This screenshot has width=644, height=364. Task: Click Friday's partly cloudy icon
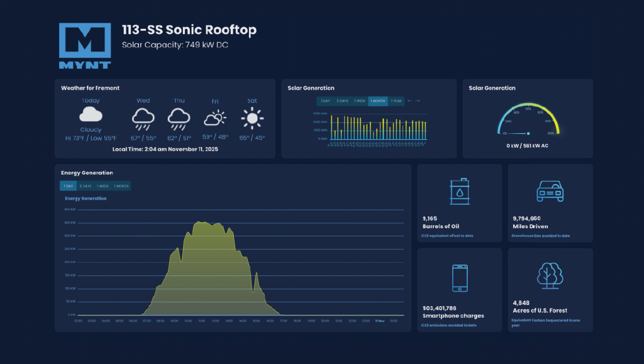[x=215, y=118]
